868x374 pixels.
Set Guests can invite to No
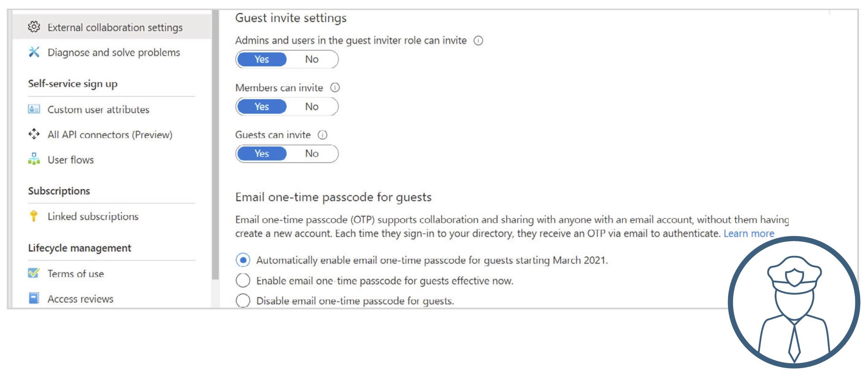[312, 154]
